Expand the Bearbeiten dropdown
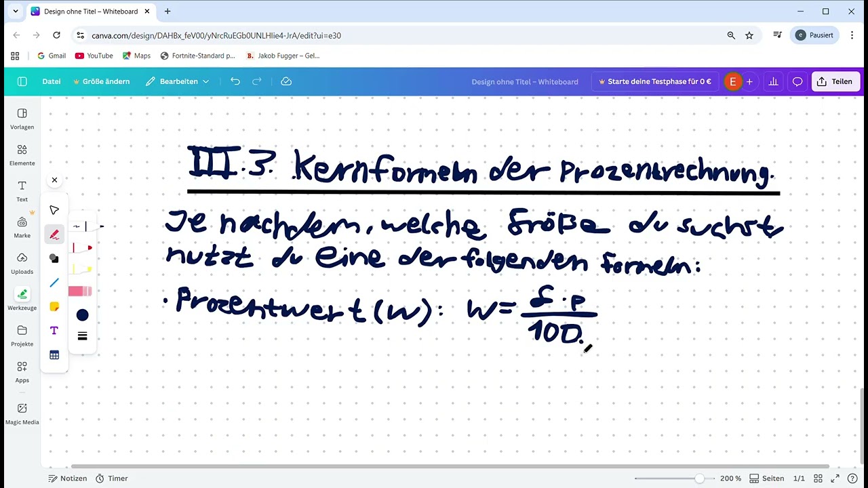The image size is (868, 488). point(178,81)
